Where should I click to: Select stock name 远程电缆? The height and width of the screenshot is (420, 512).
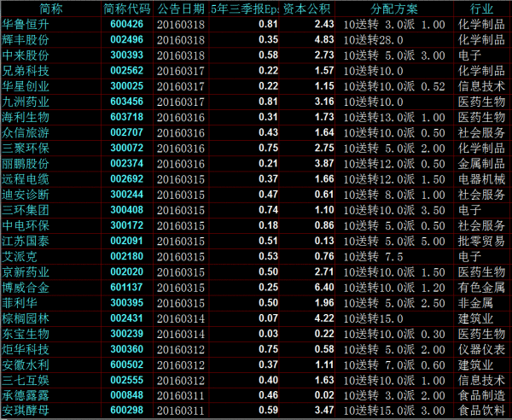coord(26,179)
